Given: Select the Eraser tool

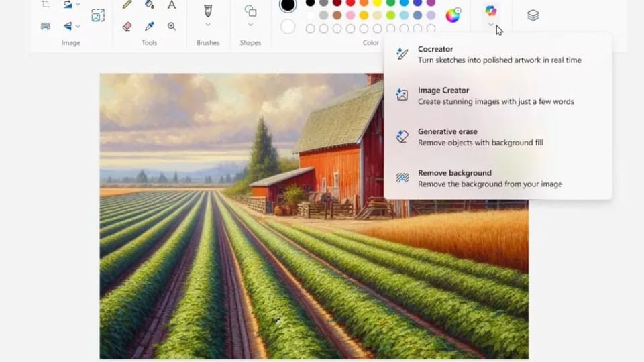Looking at the screenshot, I should (x=127, y=27).
